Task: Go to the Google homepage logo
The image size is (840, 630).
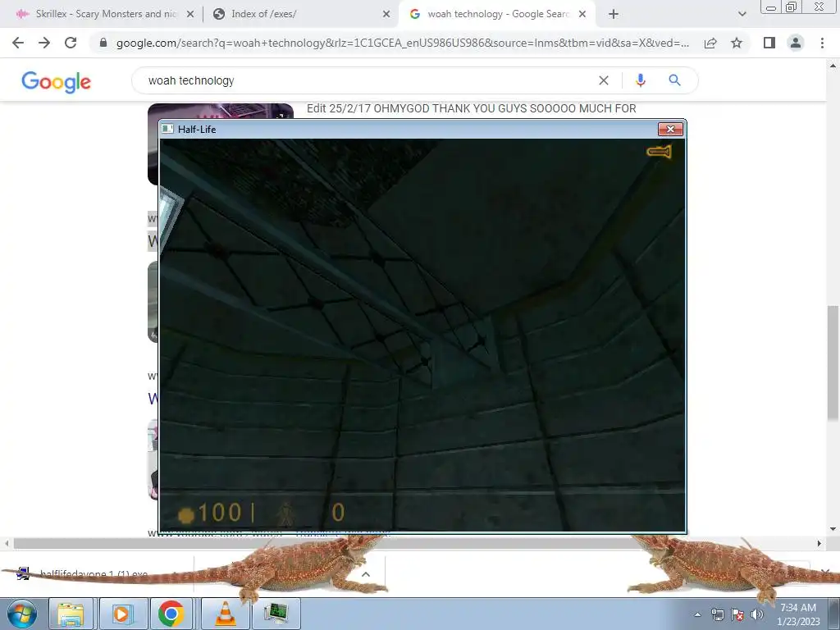Action: click(x=57, y=81)
